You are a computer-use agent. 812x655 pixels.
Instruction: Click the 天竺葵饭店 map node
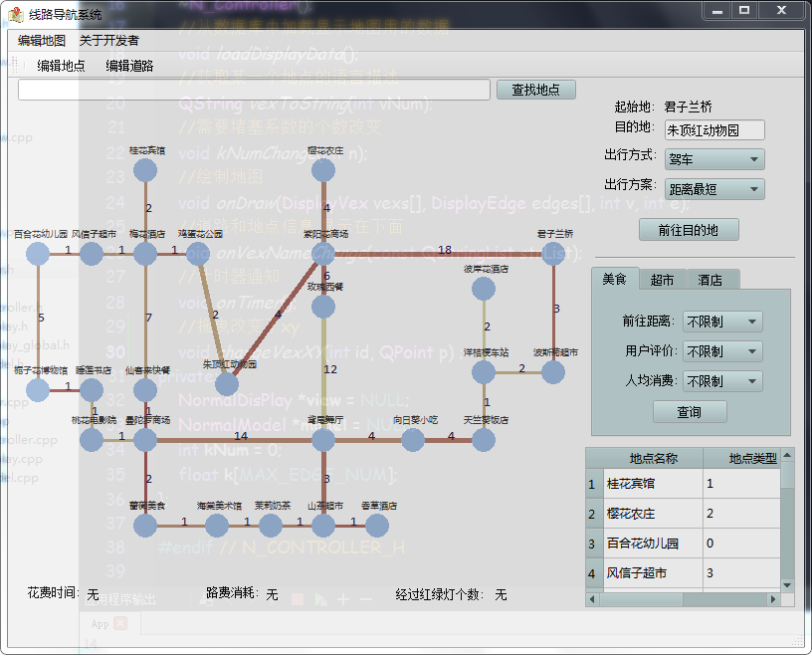coord(484,440)
